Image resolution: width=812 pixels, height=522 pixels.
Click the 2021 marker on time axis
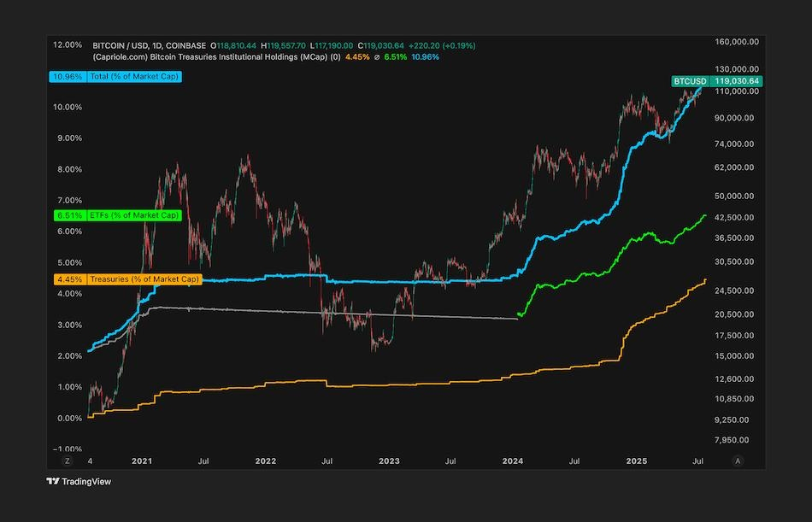[142, 460]
